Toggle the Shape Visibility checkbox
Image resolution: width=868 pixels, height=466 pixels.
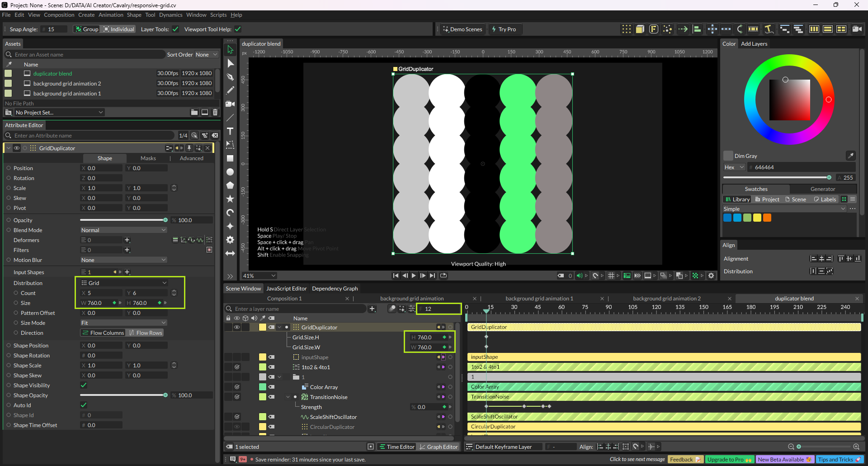84,385
